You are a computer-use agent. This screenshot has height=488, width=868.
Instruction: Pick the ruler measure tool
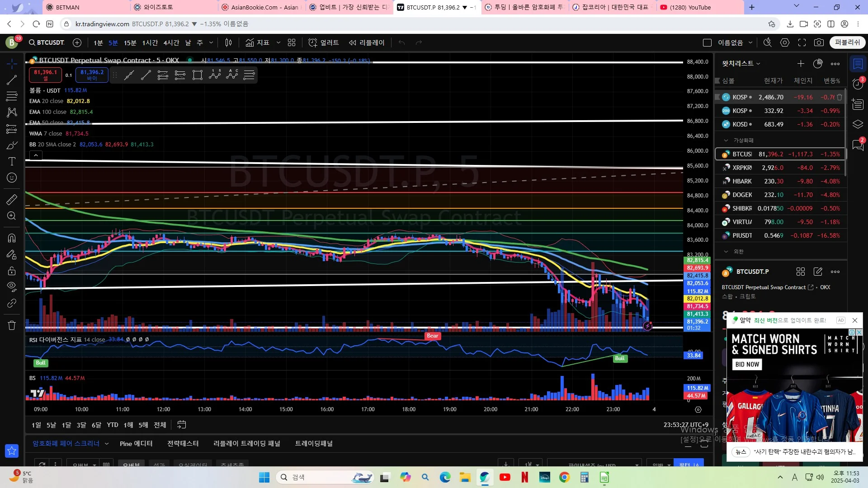tap(12, 199)
